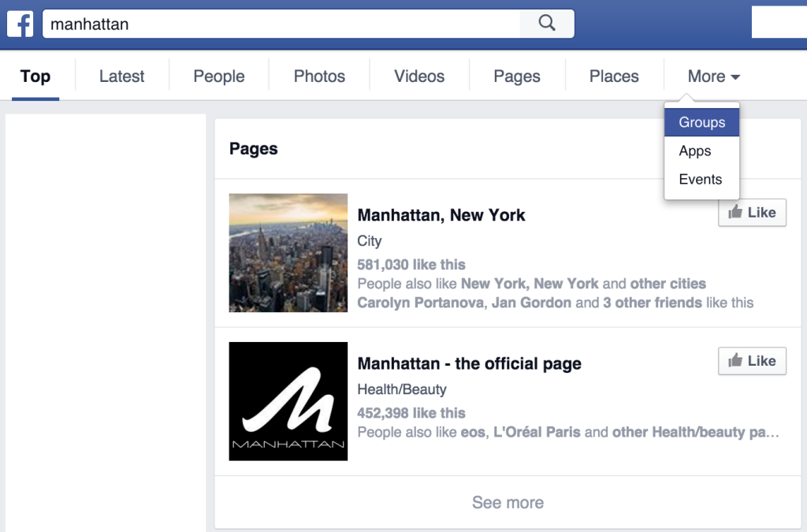Like the Manhattan, New York page
The width and height of the screenshot is (807, 532).
click(752, 213)
